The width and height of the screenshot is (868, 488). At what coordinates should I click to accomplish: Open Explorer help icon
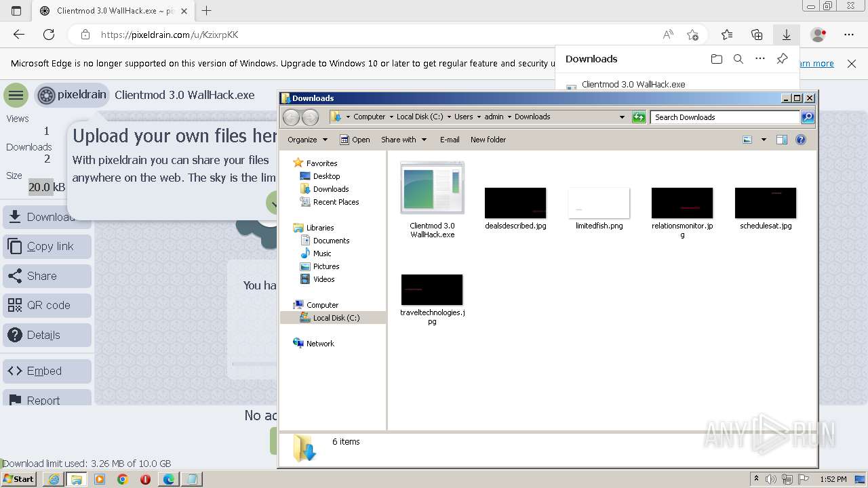pyautogui.click(x=801, y=140)
